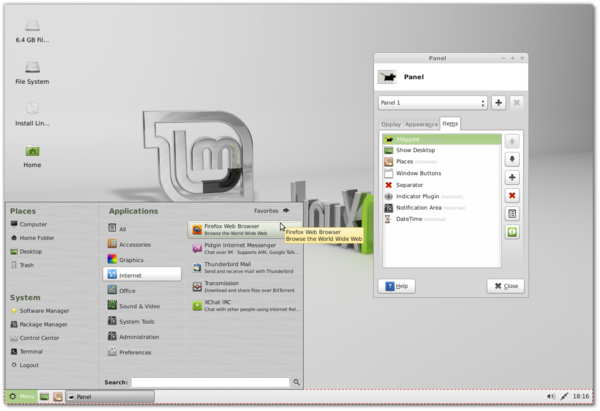
Task: Switch to the Display tab
Action: [x=391, y=124]
